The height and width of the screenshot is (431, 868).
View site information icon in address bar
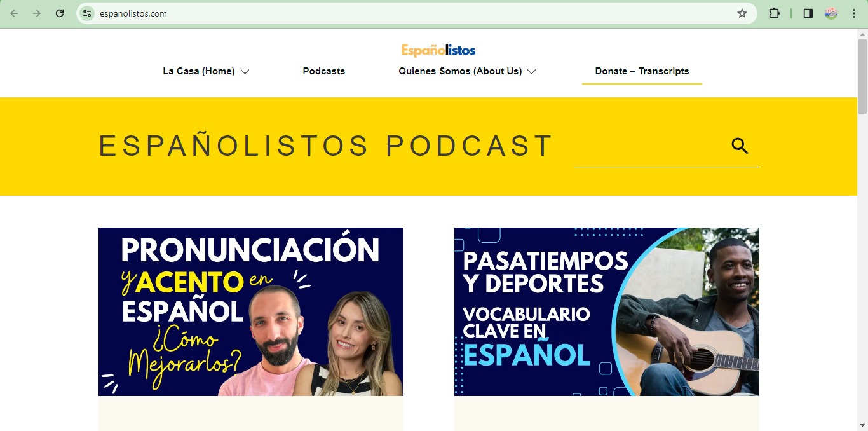[88, 13]
